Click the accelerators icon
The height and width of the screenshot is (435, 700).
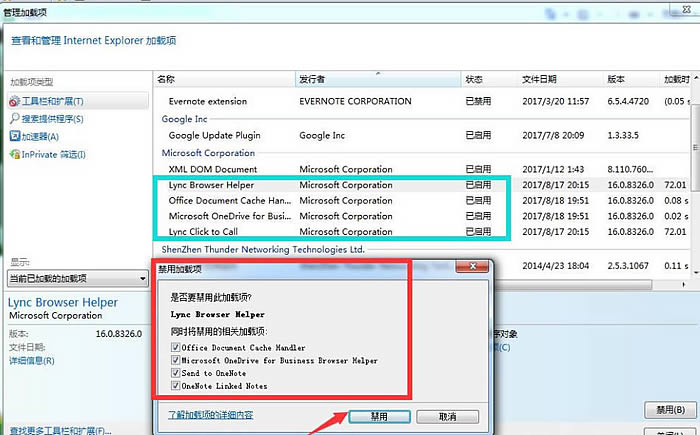coord(14,136)
